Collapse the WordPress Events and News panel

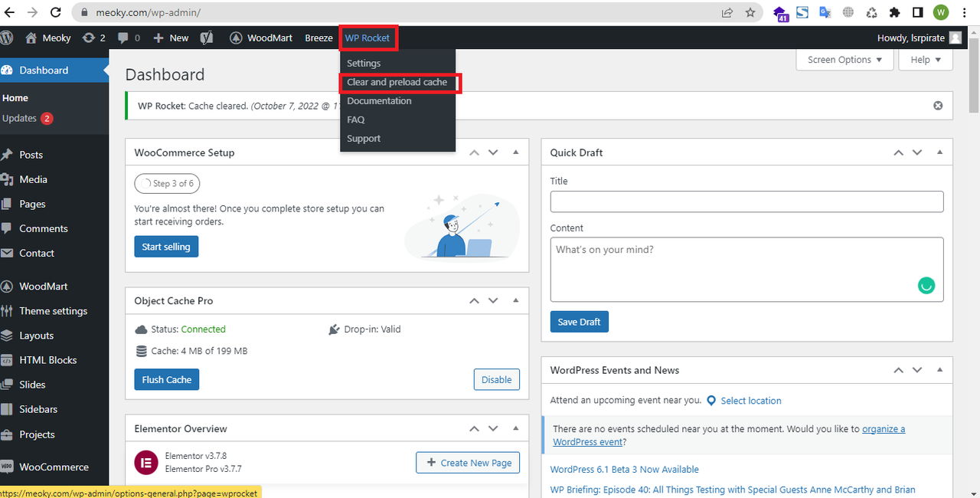[939, 370]
